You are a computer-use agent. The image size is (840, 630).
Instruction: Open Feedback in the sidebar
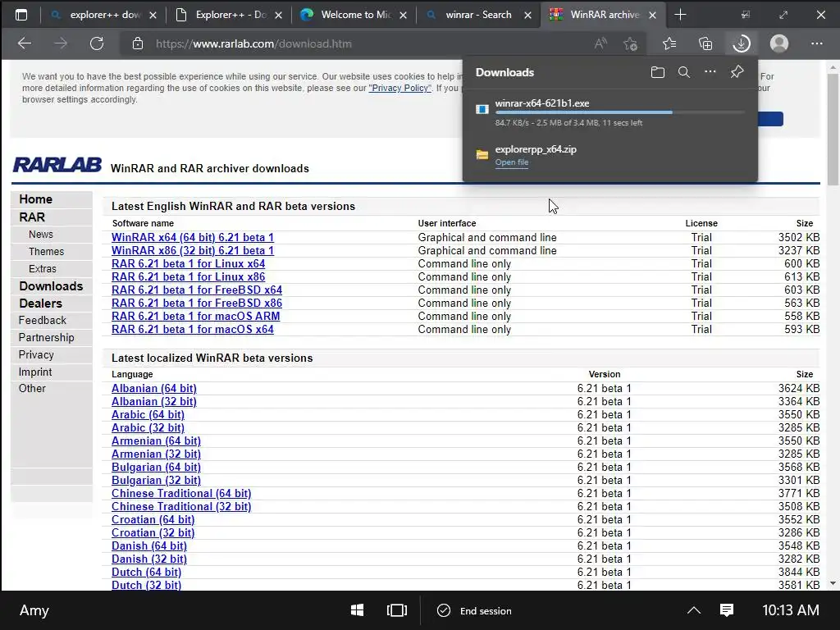(43, 321)
